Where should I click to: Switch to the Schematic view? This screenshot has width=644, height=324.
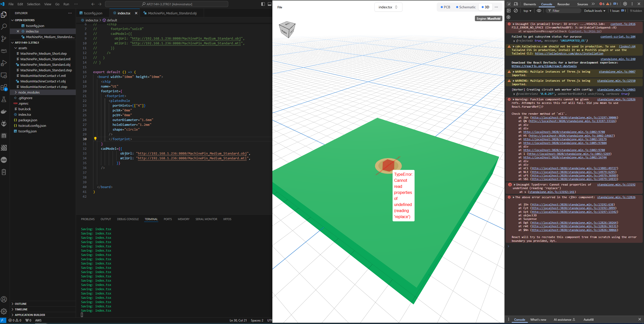[466, 7]
